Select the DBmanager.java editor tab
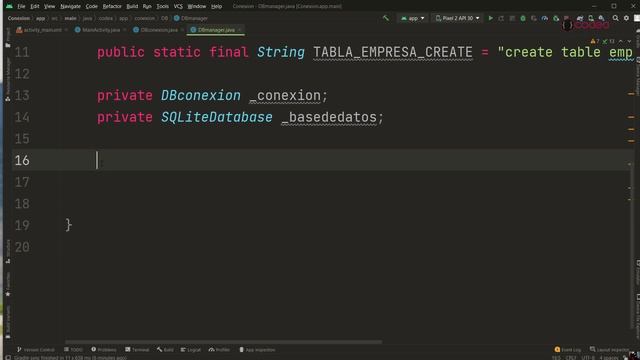 216,30
